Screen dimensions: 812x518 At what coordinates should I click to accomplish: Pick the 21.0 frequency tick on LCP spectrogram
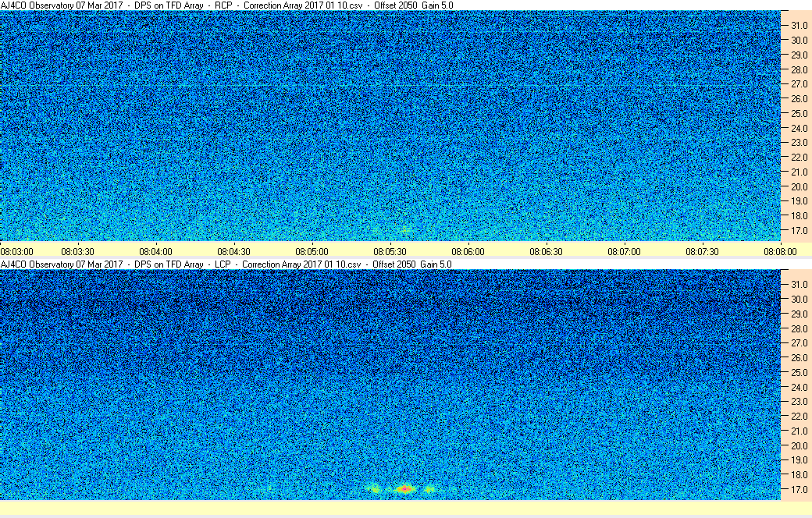pyautogui.click(x=799, y=431)
